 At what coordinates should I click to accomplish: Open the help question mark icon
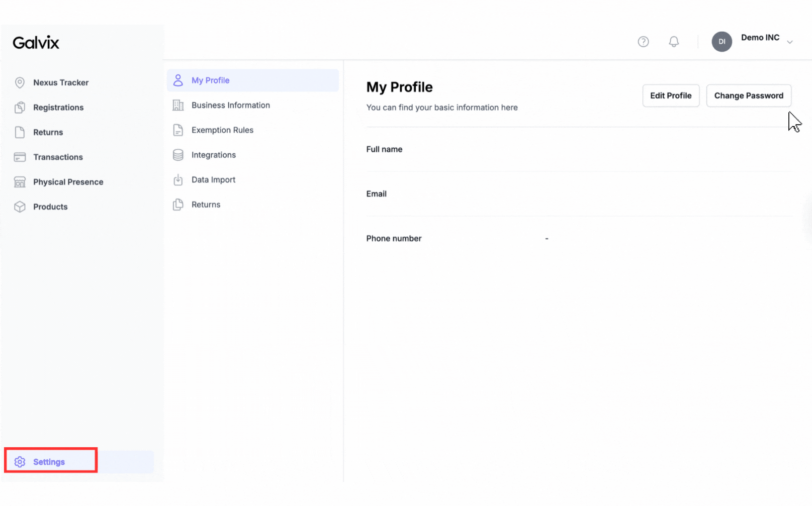[643, 42]
